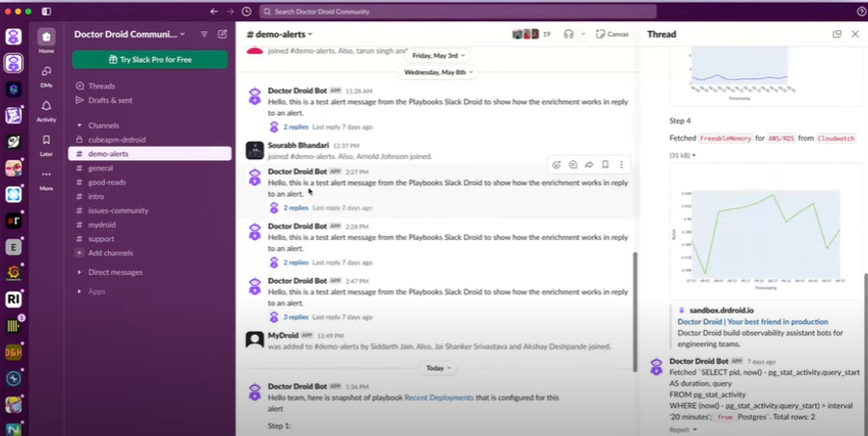Open 2 replies on 2:27 PM message
868x436 pixels.
point(296,207)
